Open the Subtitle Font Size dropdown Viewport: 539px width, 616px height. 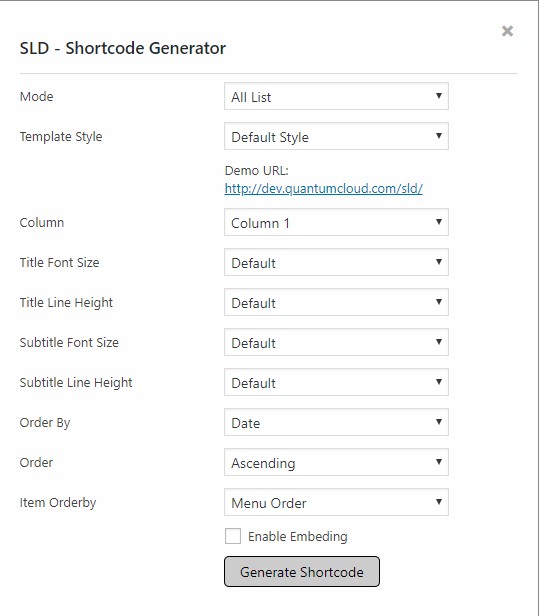click(336, 342)
